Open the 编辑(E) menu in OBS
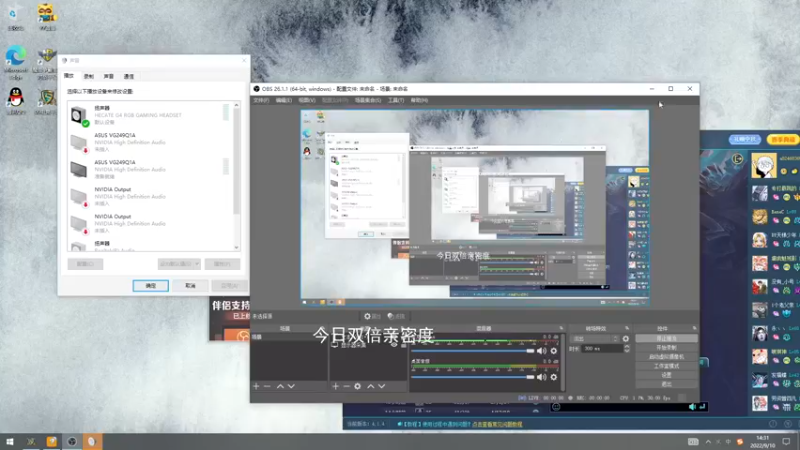This screenshot has height=450, width=800. (284, 101)
